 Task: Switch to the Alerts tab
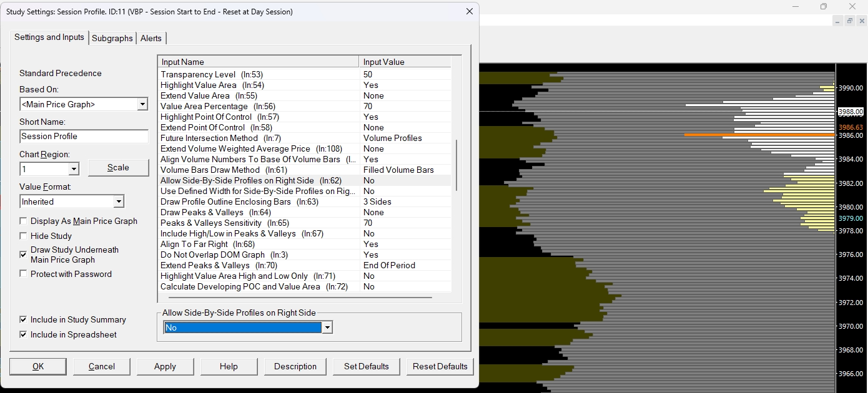click(x=151, y=38)
